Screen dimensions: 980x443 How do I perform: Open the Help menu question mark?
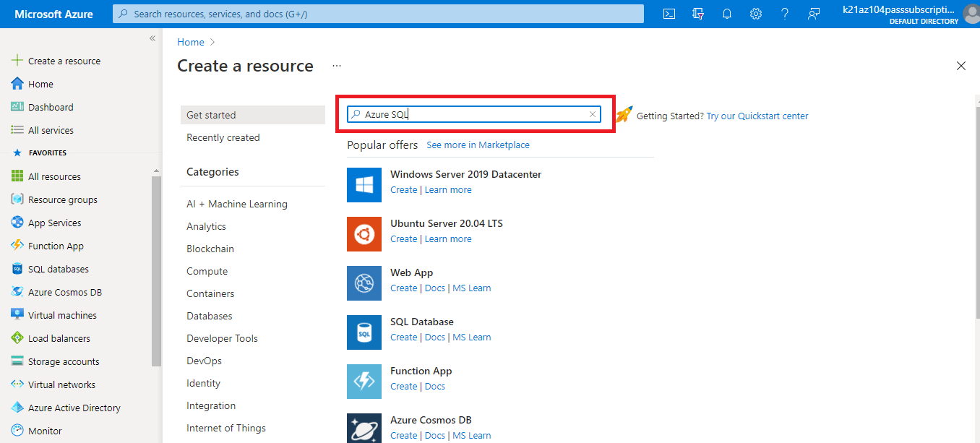[785, 14]
